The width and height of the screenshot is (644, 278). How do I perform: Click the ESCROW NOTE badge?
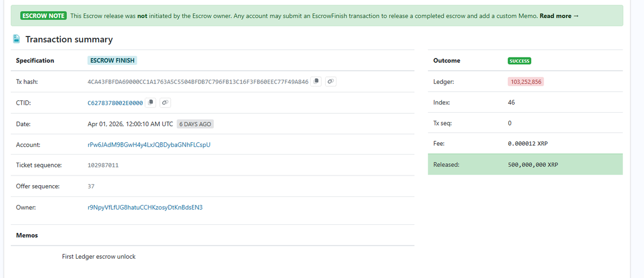pos(43,16)
